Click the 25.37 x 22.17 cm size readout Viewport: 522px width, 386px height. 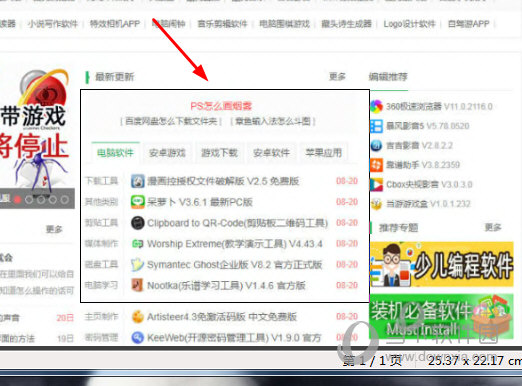tap(475, 361)
